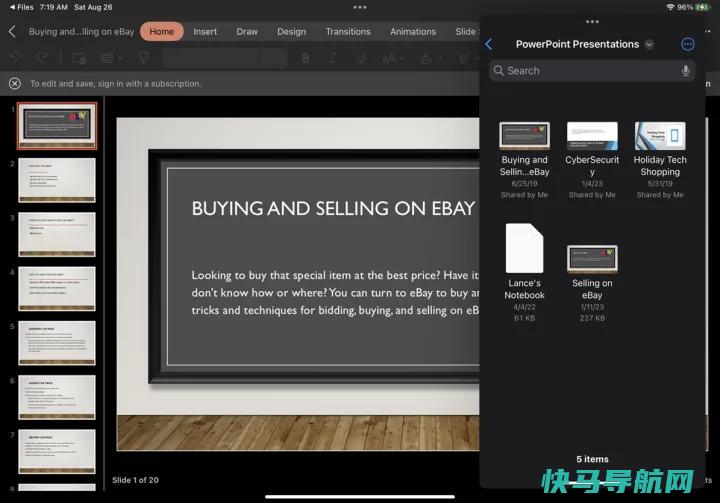Image resolution: width=720 pixels, height=503 pixels.
Task: Open the font formatting dropdown
Action: pos(394,58)
